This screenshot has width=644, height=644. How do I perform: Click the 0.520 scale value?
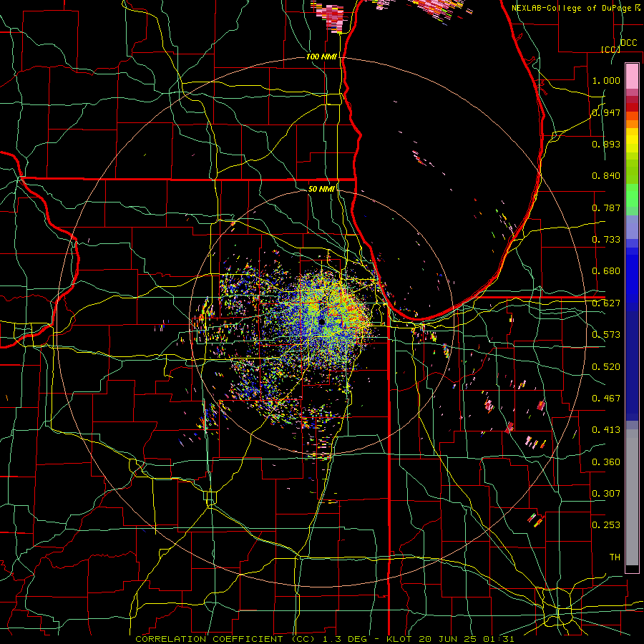[x=606, y=367]
